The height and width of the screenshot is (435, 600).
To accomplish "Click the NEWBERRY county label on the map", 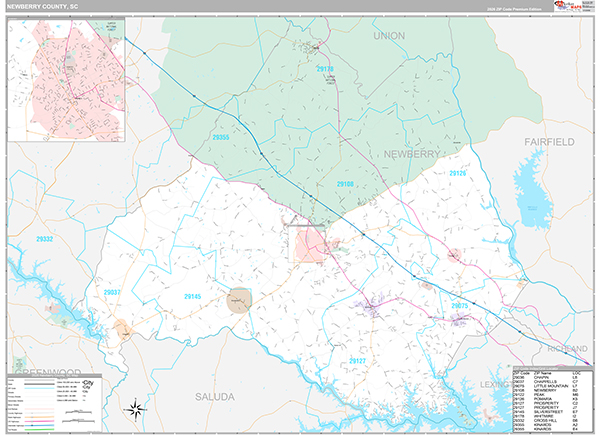I will pyautogui.click(x=412, y=154).
